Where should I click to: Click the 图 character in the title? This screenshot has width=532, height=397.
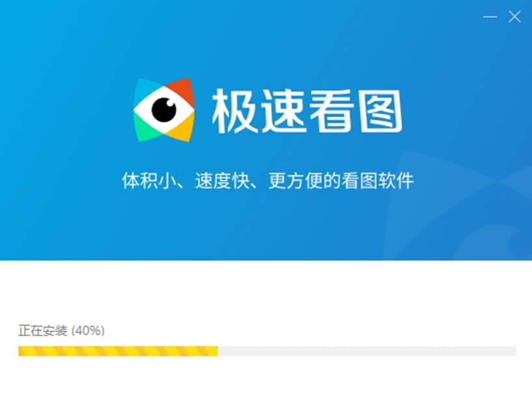[x=381, y=111]
